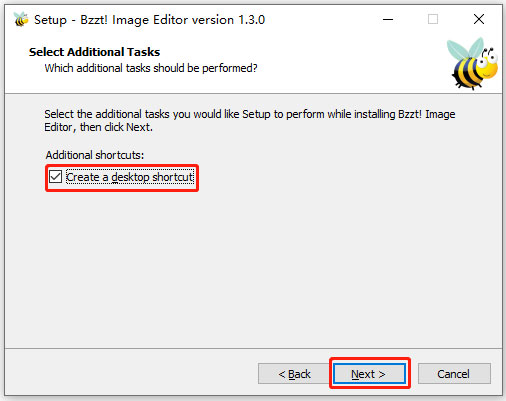Click the bee mascot's teal wings
Viewport: 506px width, 401px height.
[x=466, y=49]
